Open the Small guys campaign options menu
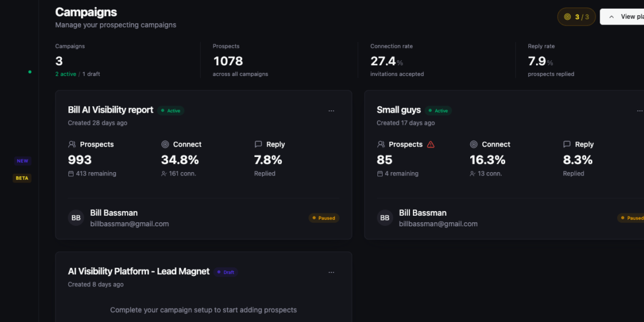The width and height of the screenshot is (644, 322). coord(639,111)
